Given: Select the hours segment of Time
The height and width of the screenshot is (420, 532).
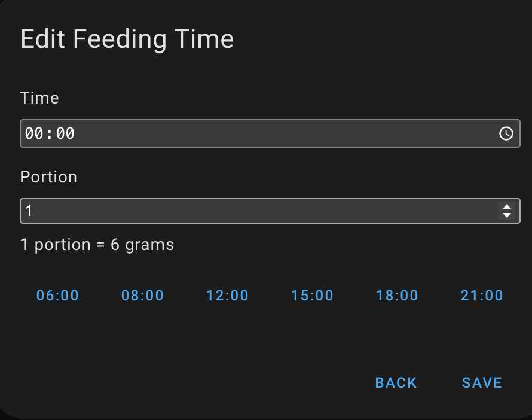Looking at the screenshot, I should click(x=33, y=133).
